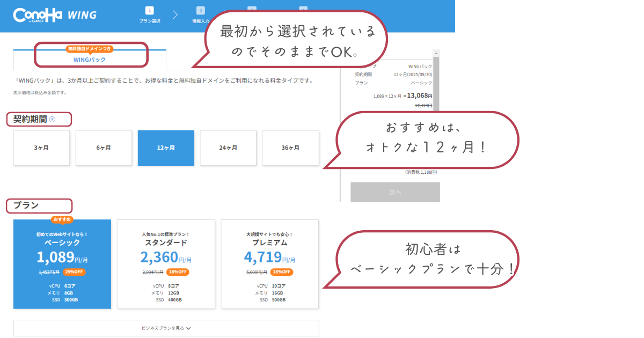Click the (消費税 1,188円) text
Image resolution: width=644 pixels, height=338 pixels.
421,172
